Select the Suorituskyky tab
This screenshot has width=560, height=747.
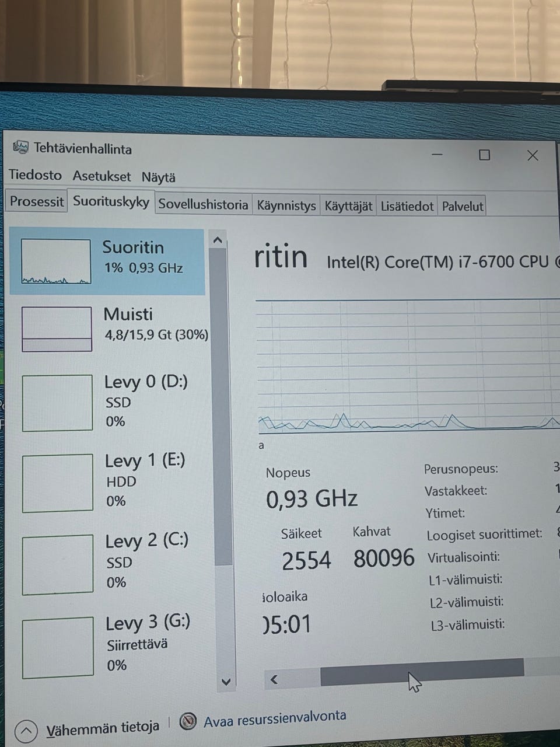(x=111, y=202)
